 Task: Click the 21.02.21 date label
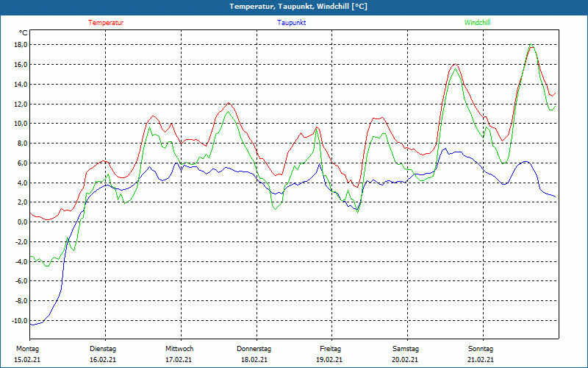click(x=481, y=360)
